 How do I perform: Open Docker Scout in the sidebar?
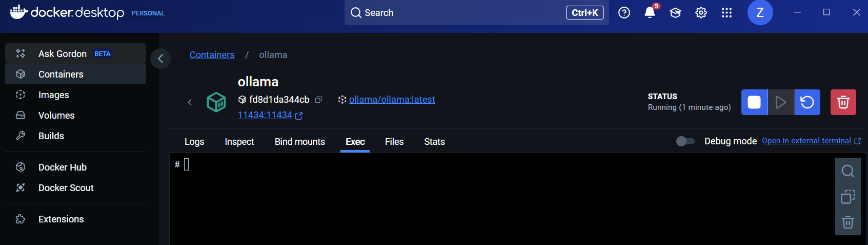(x=75, y=187)
